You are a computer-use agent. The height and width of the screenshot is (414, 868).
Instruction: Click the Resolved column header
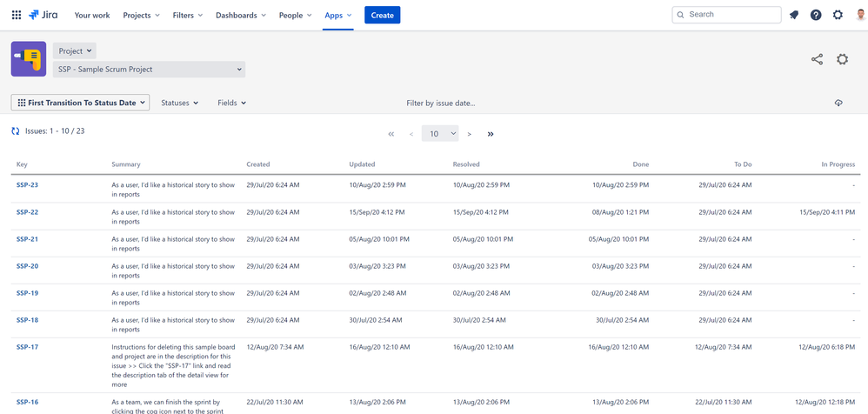[466, 164]
